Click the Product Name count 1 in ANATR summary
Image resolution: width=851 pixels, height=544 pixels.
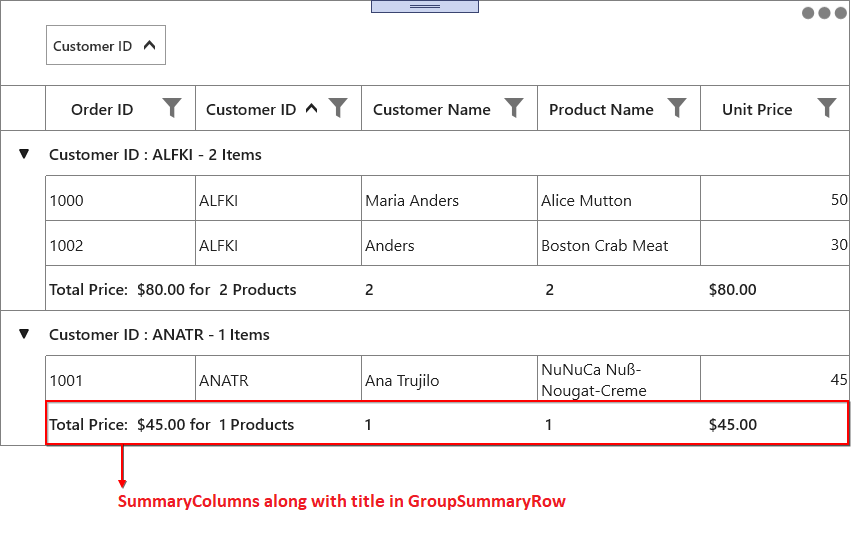[549, 425]
